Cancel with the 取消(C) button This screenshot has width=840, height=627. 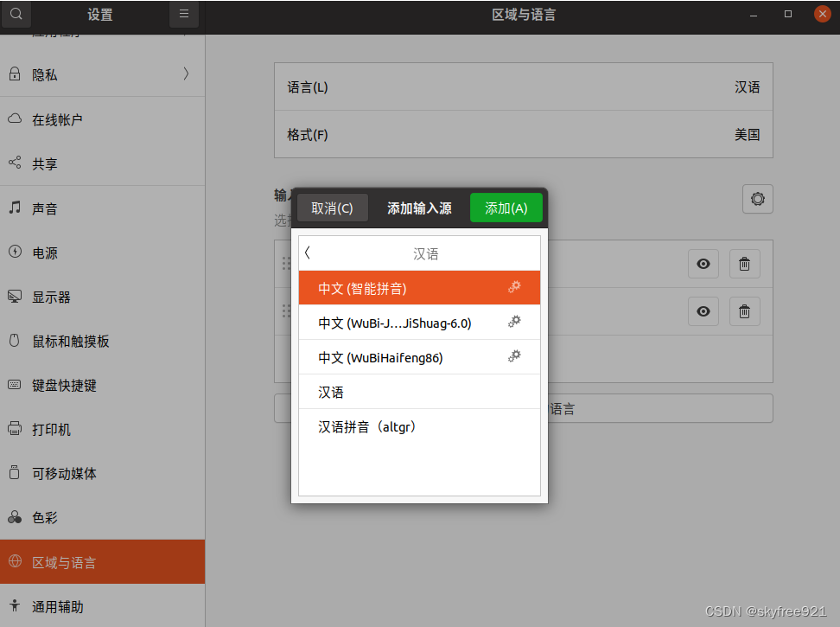[x=332, y=208]
